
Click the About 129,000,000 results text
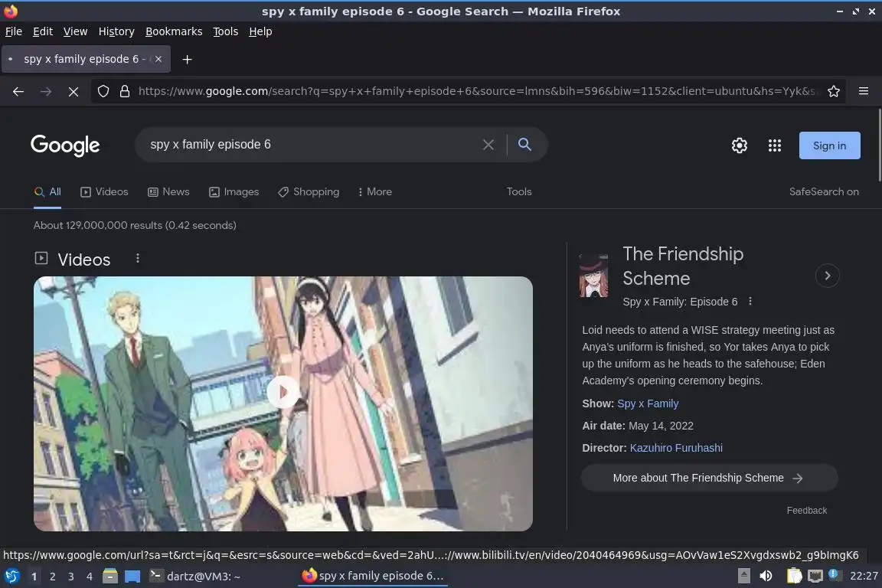(135, 225)
